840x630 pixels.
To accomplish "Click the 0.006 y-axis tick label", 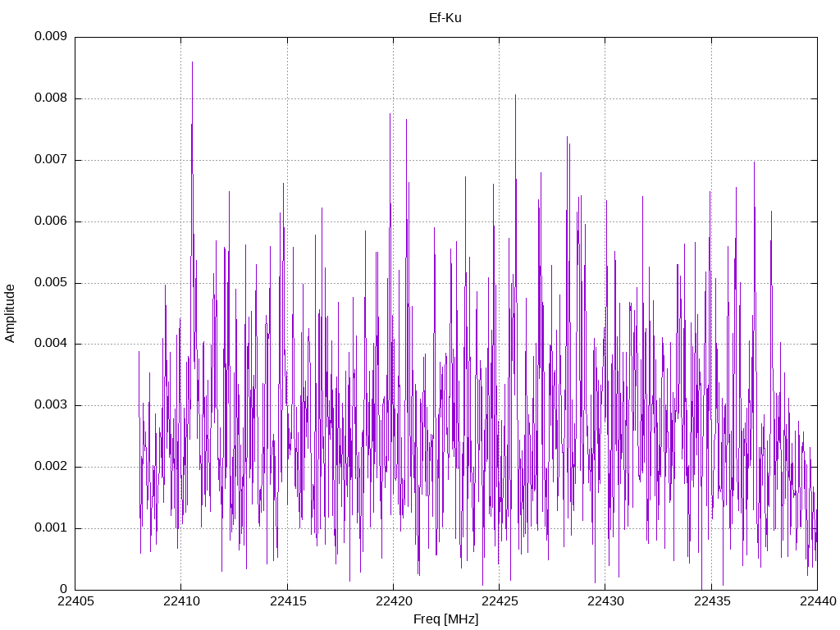I will tap(51, 221).
